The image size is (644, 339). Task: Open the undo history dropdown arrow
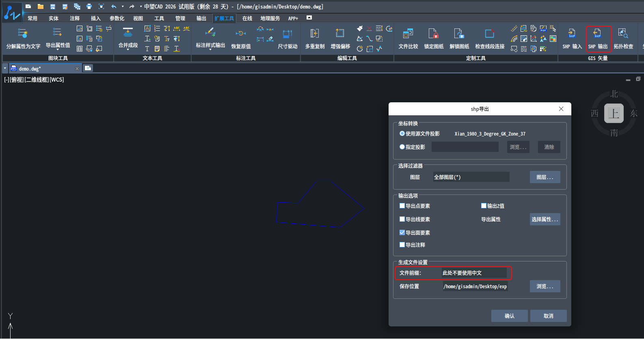(x=123, y=6)
